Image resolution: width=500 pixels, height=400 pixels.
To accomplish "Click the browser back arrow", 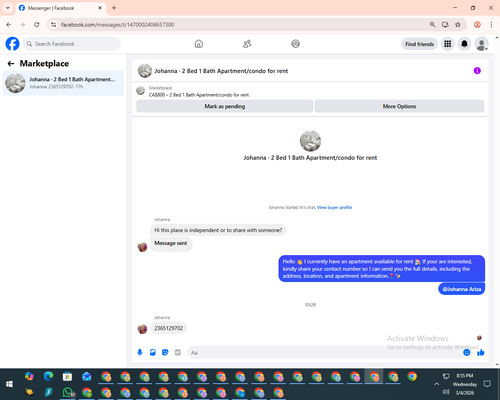I will pos(9,25).
